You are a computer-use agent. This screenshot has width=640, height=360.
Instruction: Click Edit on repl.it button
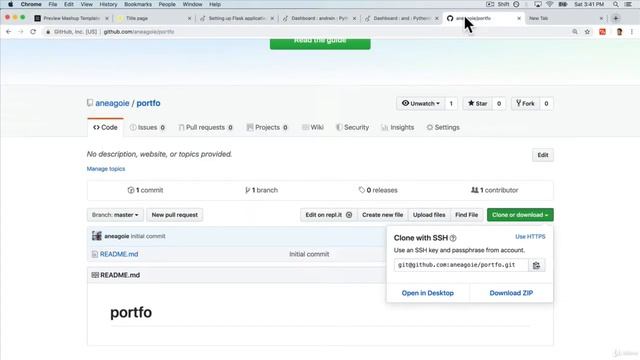coord(329,215)
